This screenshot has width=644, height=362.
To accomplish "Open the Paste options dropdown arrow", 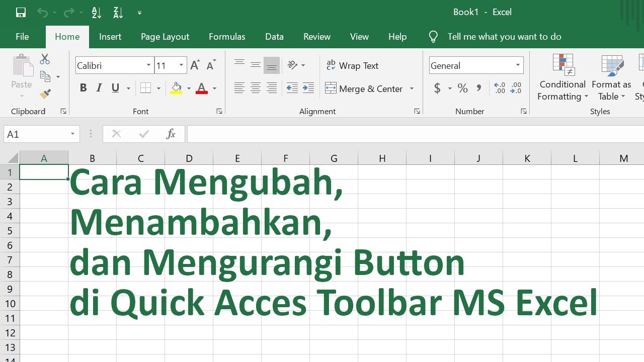I will [x=22, y=96].
